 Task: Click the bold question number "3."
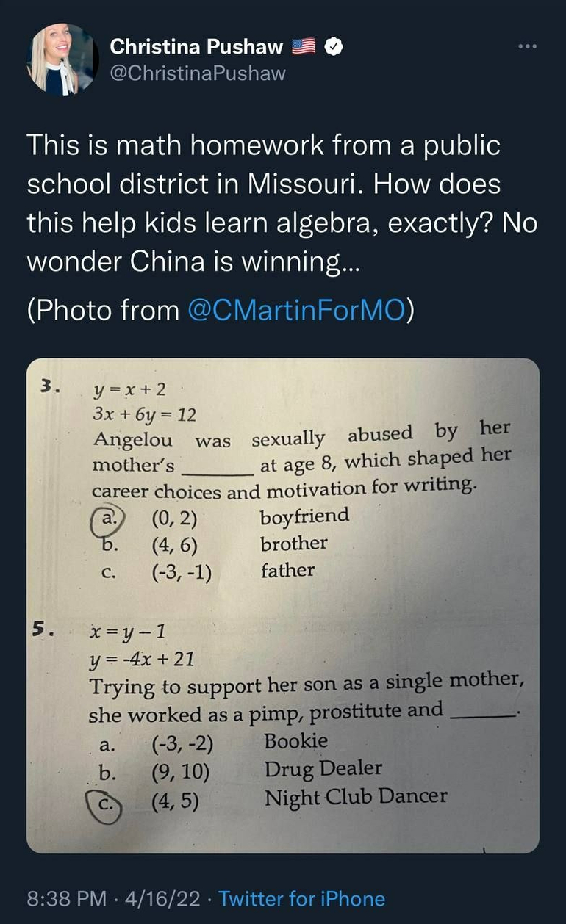click(51, 387)
